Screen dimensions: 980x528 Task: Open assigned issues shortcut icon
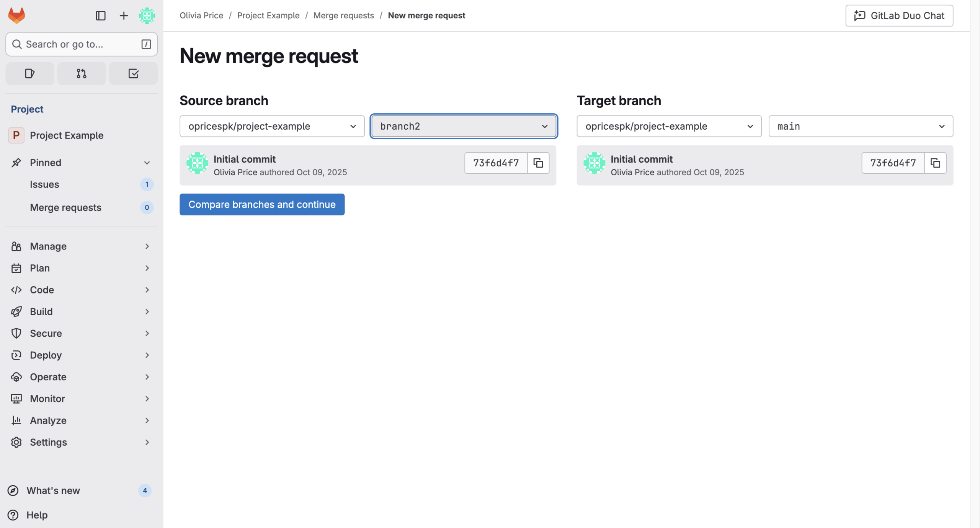click(x=30, y=73)
